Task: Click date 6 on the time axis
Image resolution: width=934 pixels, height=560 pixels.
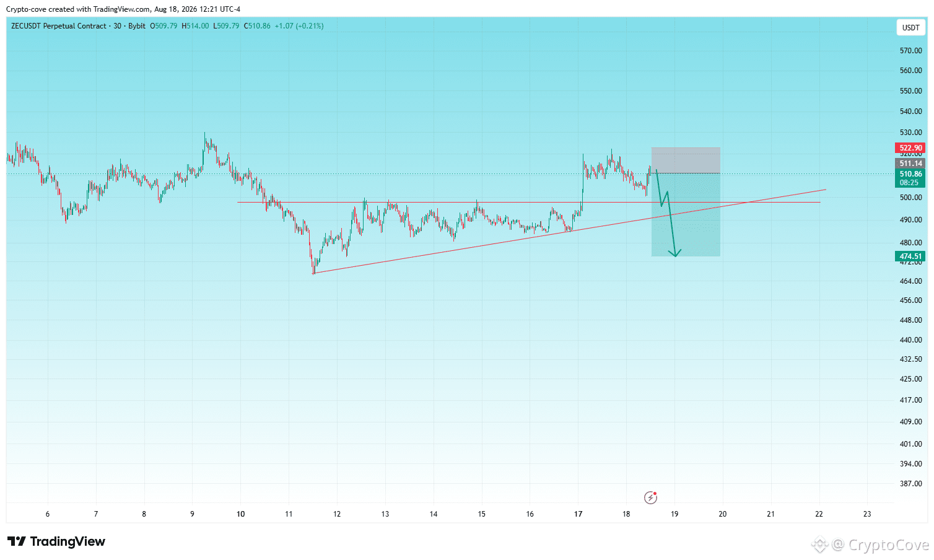Action: pyautogui.click(x=48, y=514)
